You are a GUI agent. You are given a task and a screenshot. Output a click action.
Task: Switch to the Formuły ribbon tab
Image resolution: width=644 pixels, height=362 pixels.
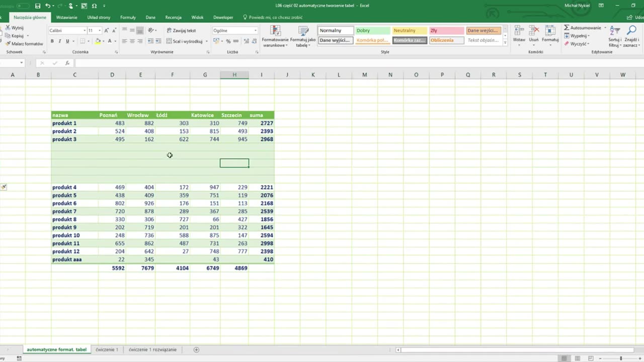(x=128, y=17)
